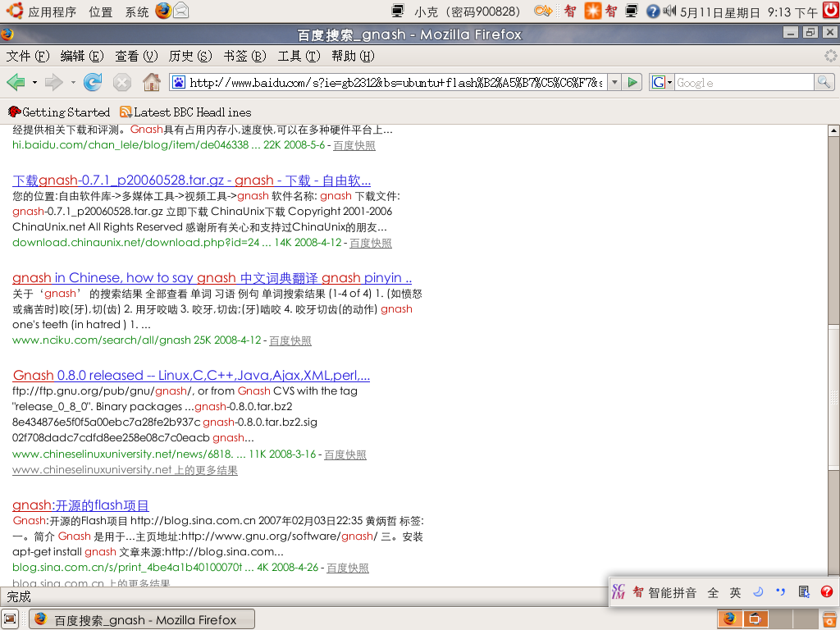Click the SCIM logo on input toolbar
This screenshot has width=840, height=630.
pyautogui.click(x=619, y=591)
